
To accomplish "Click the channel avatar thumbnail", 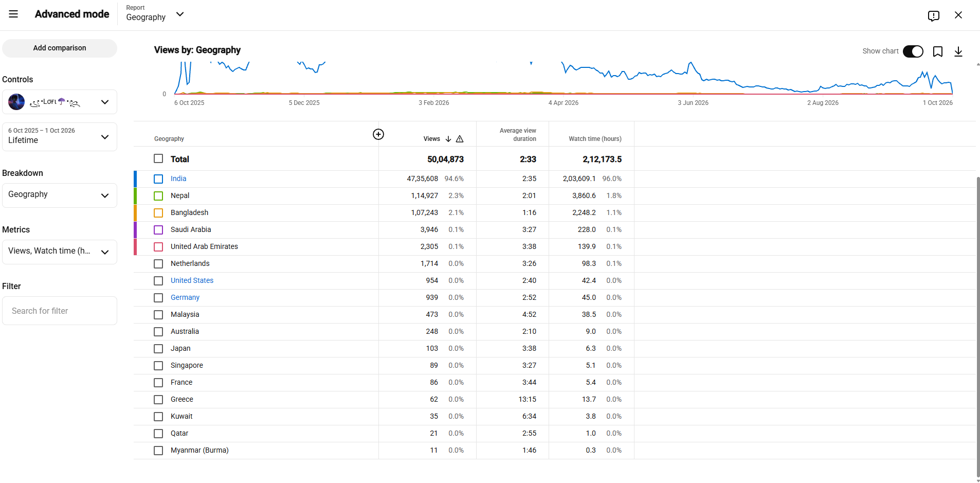I will pyautogui.click(x=16, y=102).
